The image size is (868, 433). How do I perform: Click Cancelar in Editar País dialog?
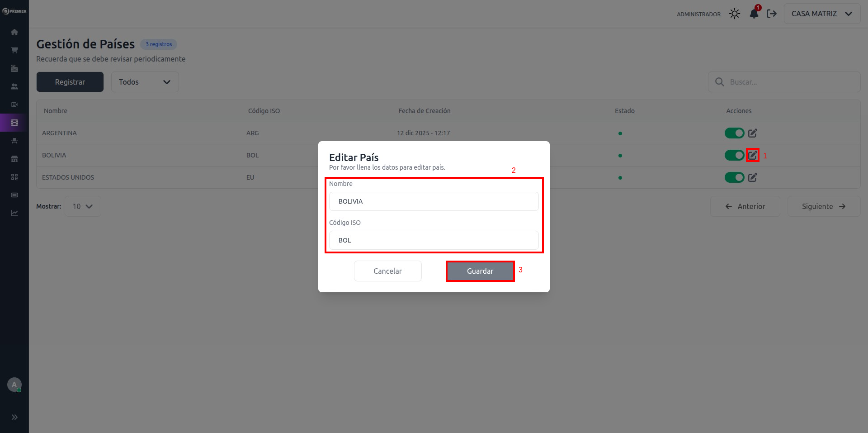387,271
